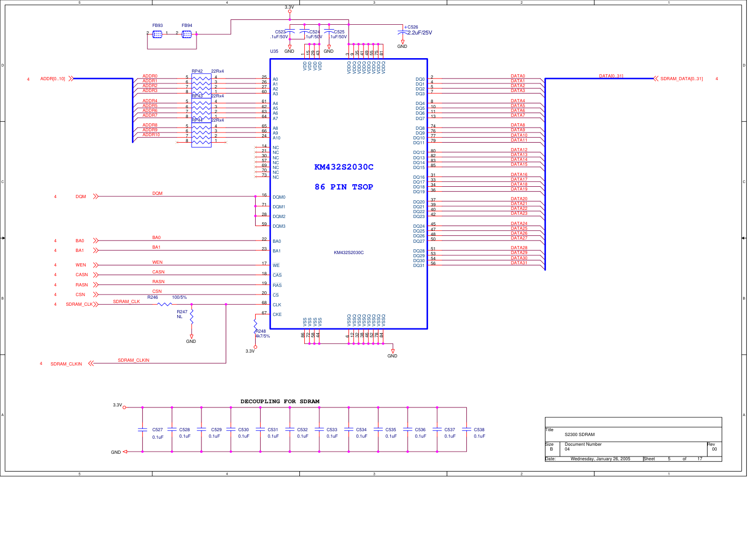Select the RP44 resistor pack symbol
The width and height of the screenshot is (756, 534).
pos(201,134)
